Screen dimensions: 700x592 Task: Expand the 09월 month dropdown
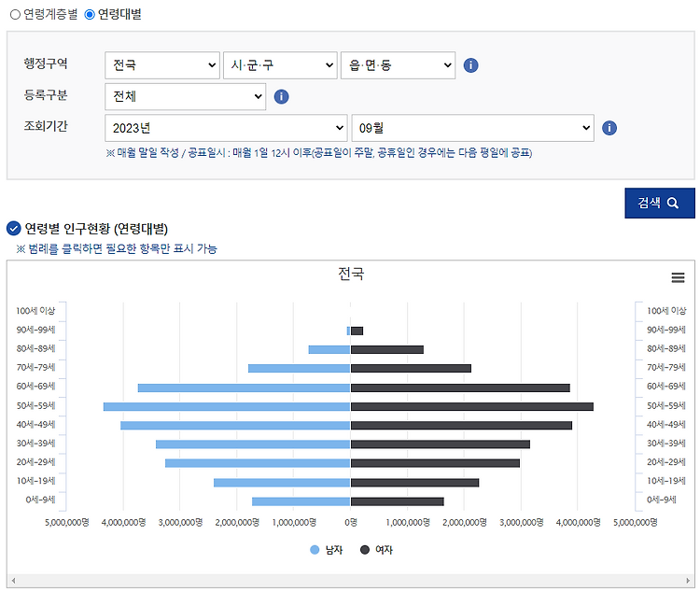[473, 128]
